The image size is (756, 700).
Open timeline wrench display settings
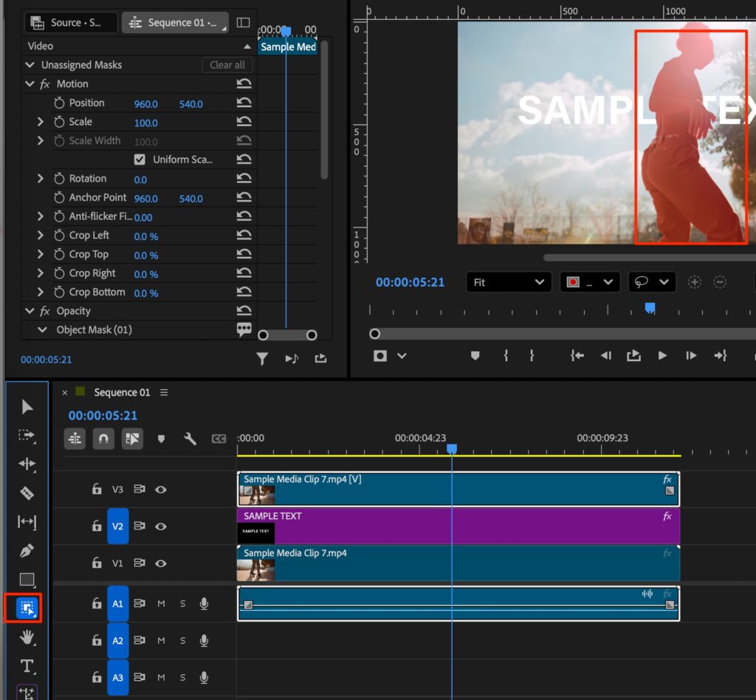tap(190, 439)
